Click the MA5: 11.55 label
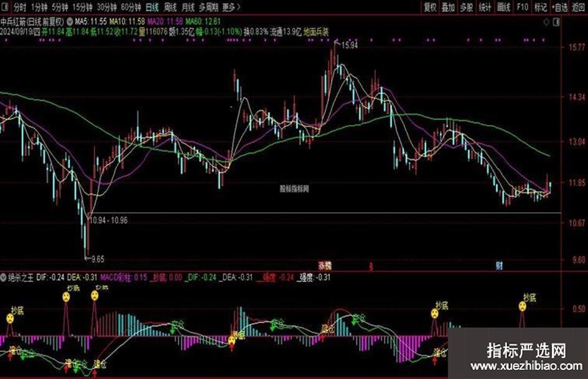The width and height of the screenshot is (588, 379). pos(91,22)
